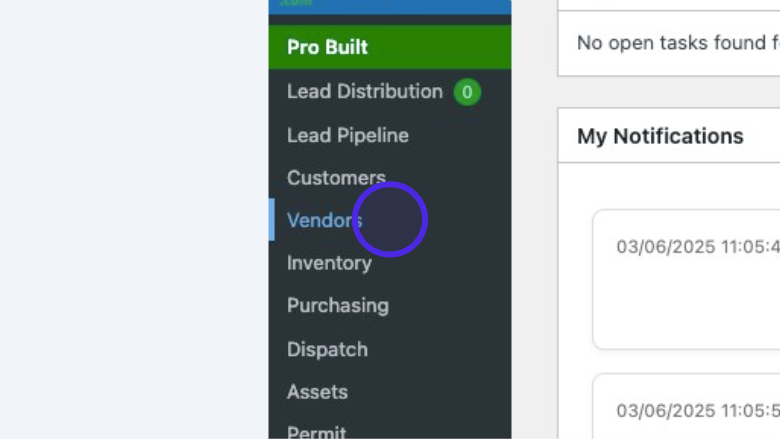Navigate to Inventory

329,263
